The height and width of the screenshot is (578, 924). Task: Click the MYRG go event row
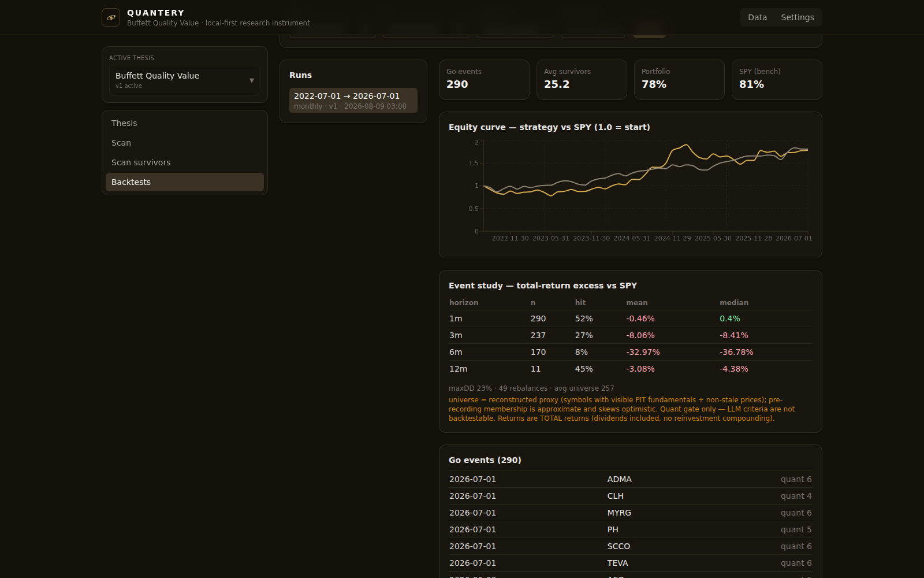[631, 513]
